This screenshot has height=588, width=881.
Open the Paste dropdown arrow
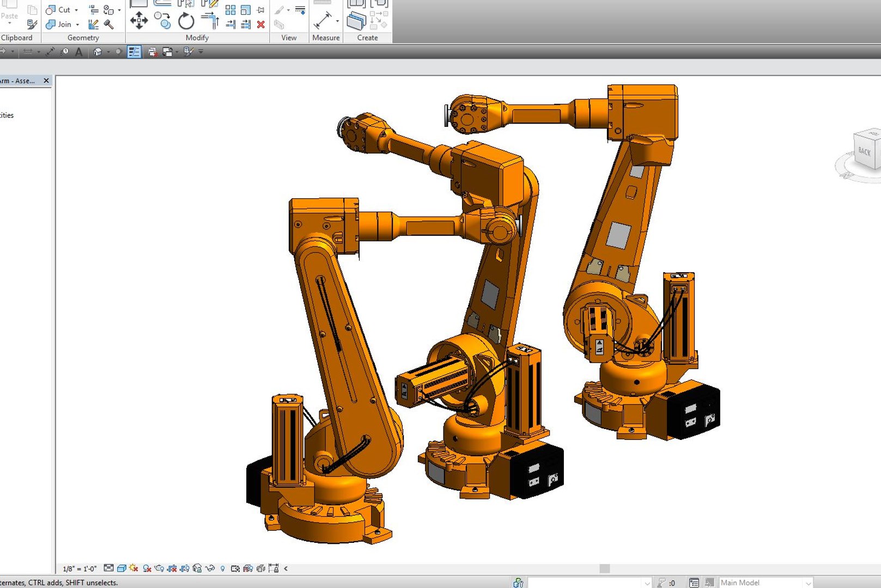[9, 23]
